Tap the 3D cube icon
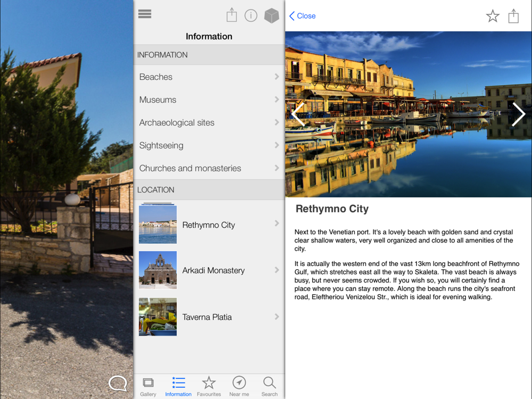Screen dimensions: 532x399 pos(272,15)
